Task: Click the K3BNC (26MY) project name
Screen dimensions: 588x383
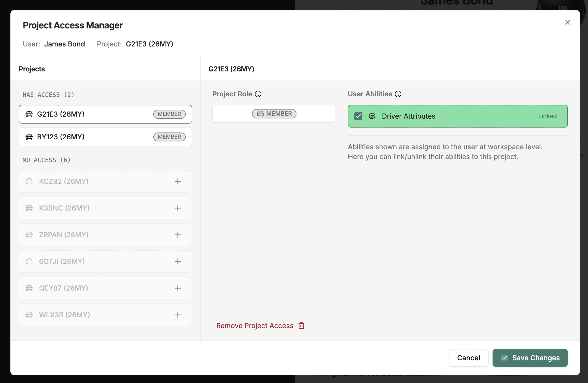Action: coord(64,208)
